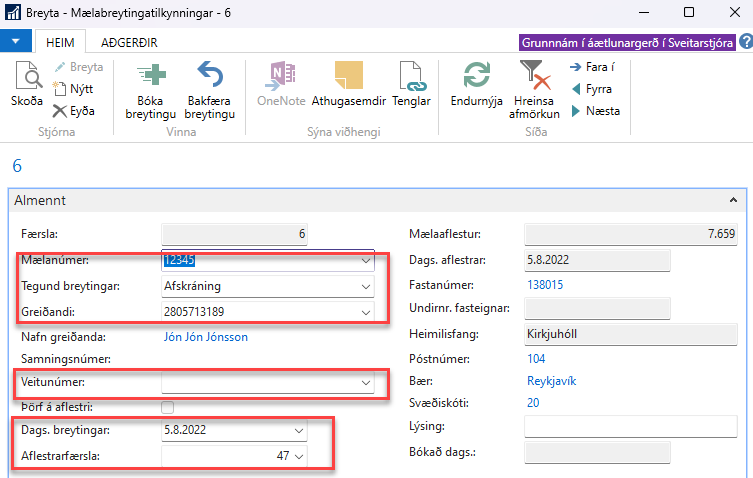This screenshot has width=753, height=478.
Task: Click the help question mark icon
Action: click(745, 42)
